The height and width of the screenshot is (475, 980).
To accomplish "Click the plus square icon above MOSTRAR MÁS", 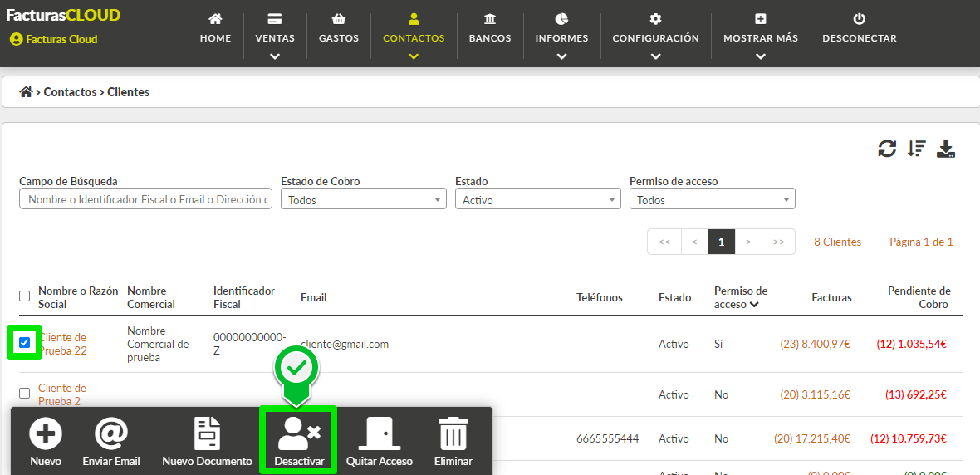I will point(761,19).
